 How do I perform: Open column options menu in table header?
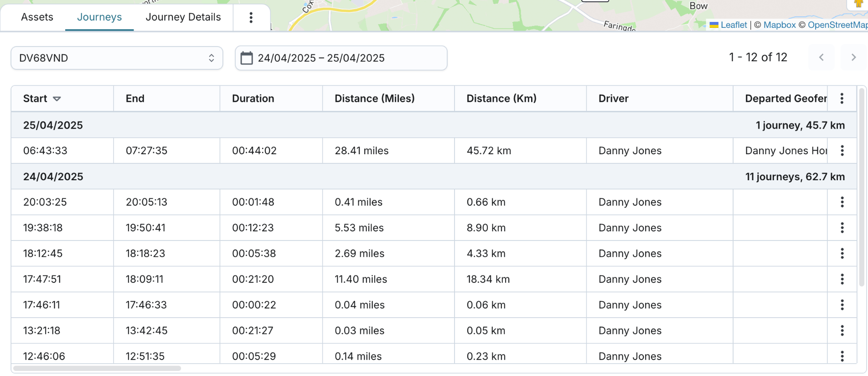(x=842, y=99)
